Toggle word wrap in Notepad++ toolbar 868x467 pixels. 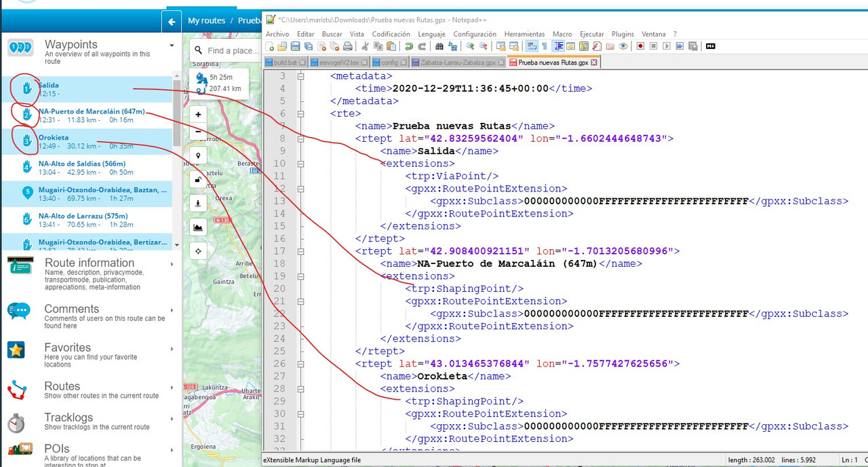pyautogui.click(x=531, y=46)
